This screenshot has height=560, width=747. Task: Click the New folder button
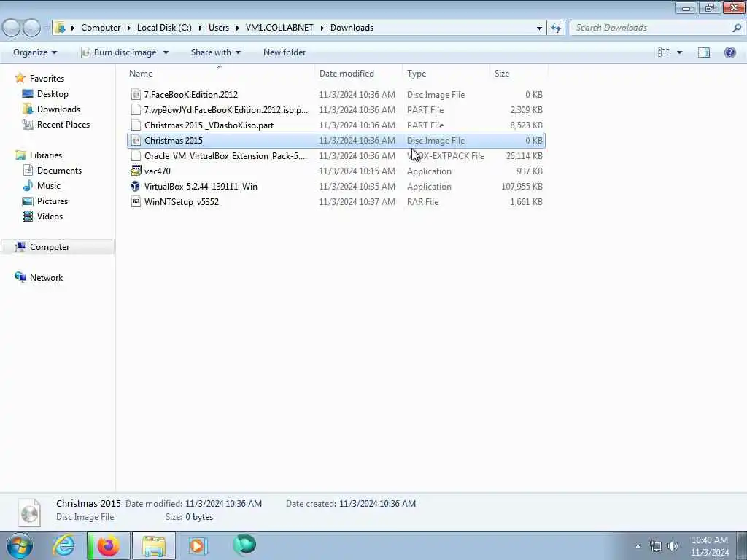click(285, 52)
